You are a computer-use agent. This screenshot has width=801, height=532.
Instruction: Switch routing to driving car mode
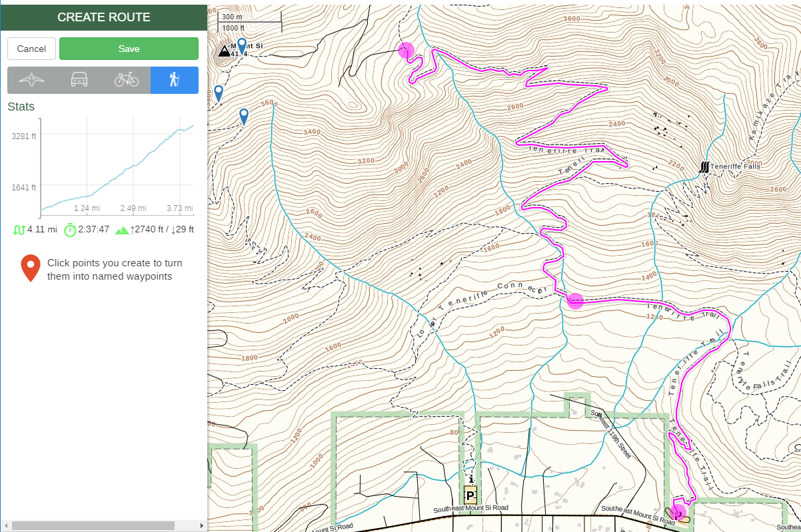79,80
